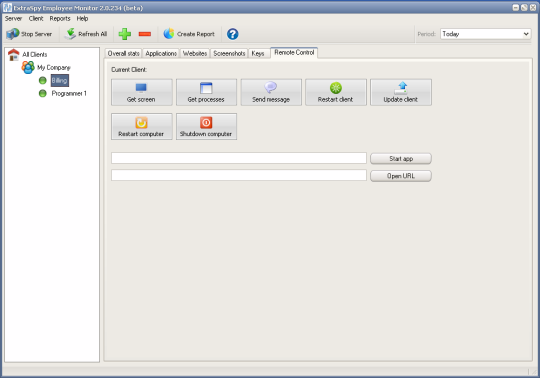Switch to the Screenshots tab

pyautogui.click(x=229, y=53)
